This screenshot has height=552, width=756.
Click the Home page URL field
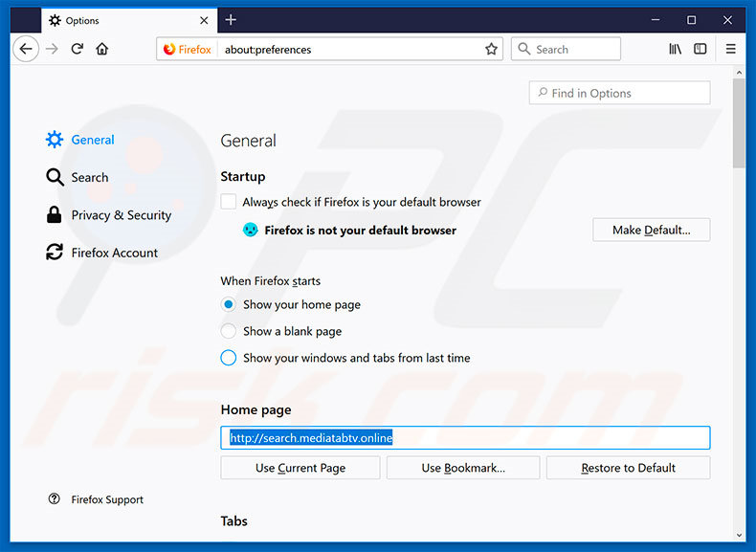[x=536, y=438]
